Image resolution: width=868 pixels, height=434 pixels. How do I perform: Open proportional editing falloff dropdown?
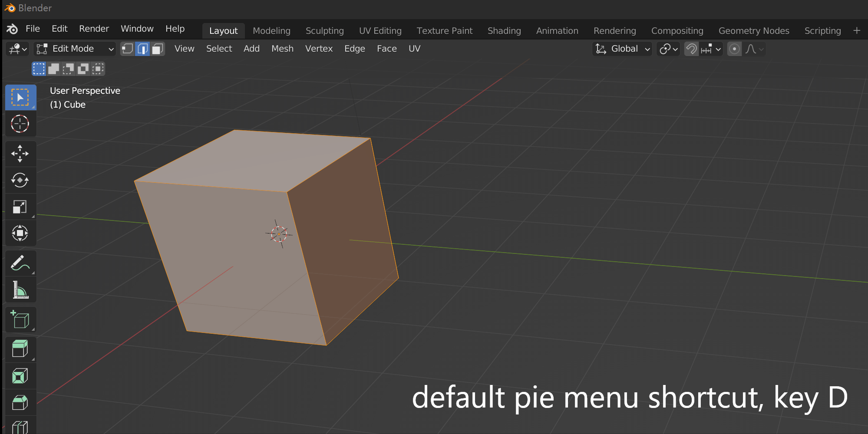click(754, 49)
